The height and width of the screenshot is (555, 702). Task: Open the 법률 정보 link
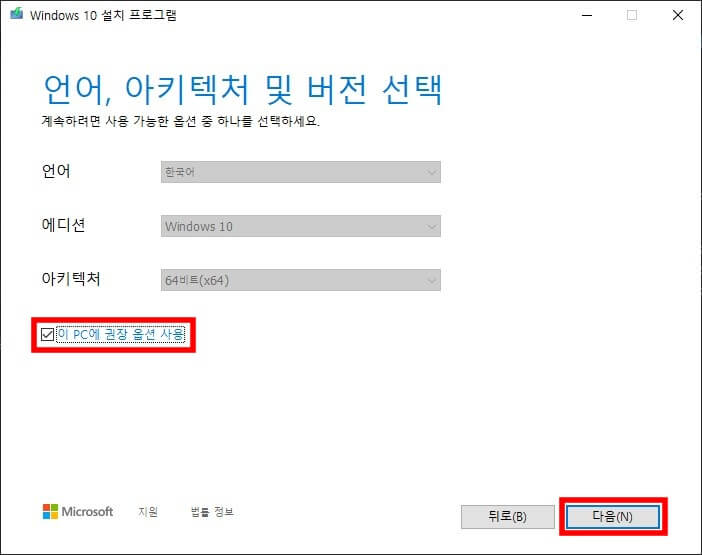pos(212,512)
